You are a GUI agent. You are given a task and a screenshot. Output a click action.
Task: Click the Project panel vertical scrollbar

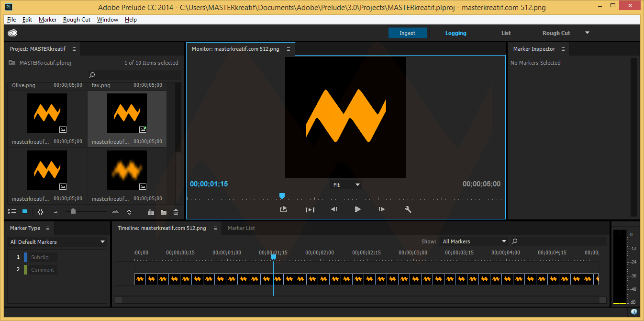click(178, 143)
